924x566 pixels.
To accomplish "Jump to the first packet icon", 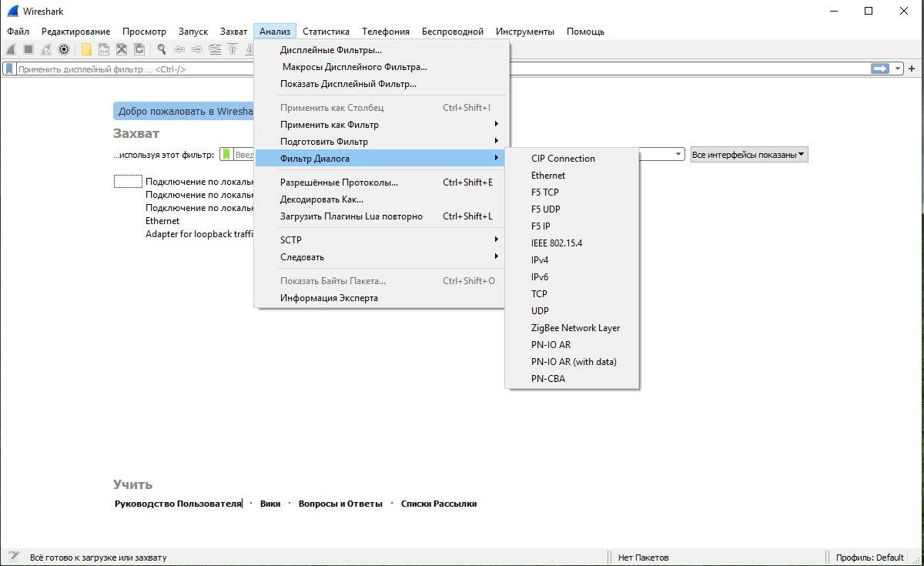I will pos(233,49).
